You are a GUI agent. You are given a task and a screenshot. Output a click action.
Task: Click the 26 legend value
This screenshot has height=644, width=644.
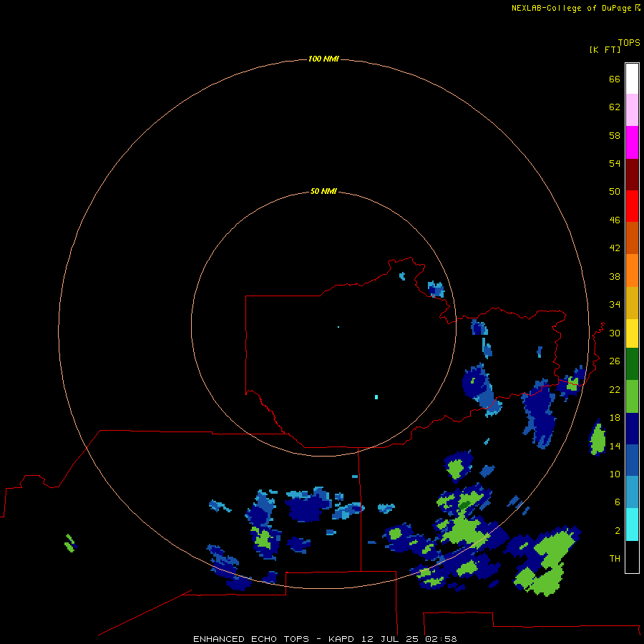point(615,361)
